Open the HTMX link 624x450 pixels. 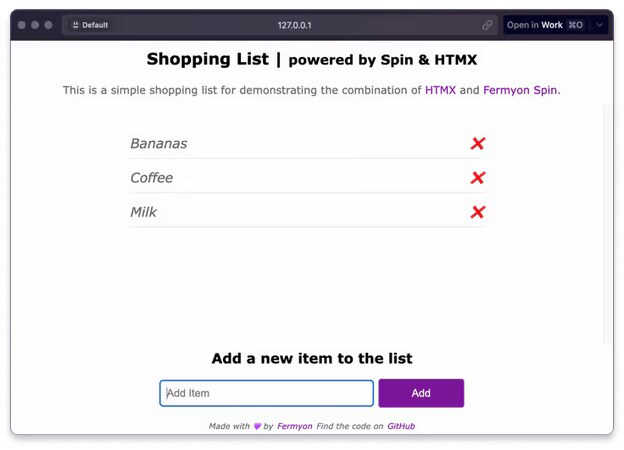point(440,90)
